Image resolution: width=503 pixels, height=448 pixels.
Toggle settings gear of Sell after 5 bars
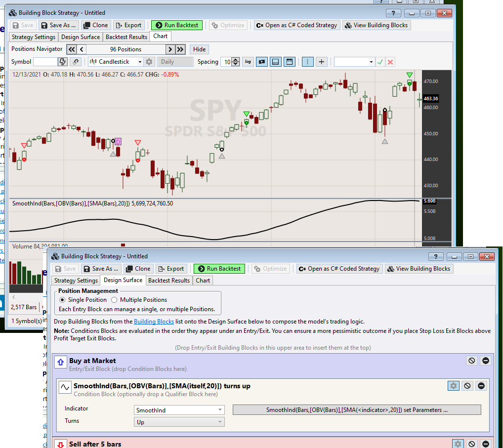click(458, 444)
